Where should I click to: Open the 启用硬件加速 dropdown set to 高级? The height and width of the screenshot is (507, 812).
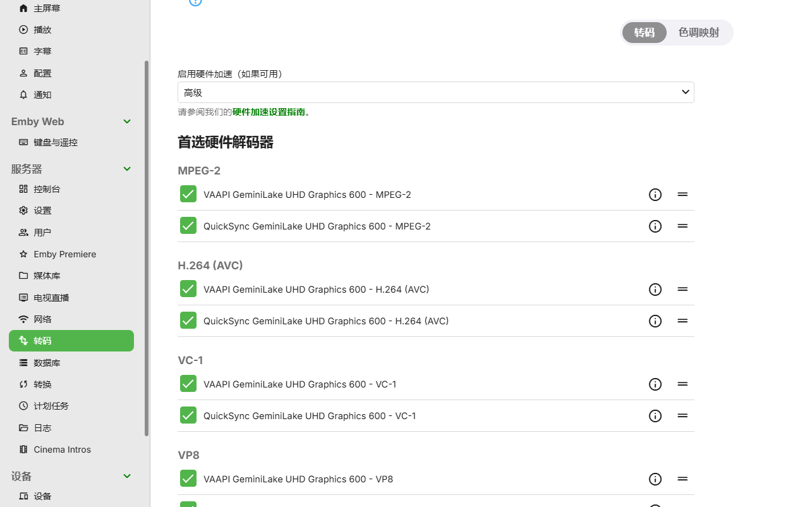click(436, 92)
